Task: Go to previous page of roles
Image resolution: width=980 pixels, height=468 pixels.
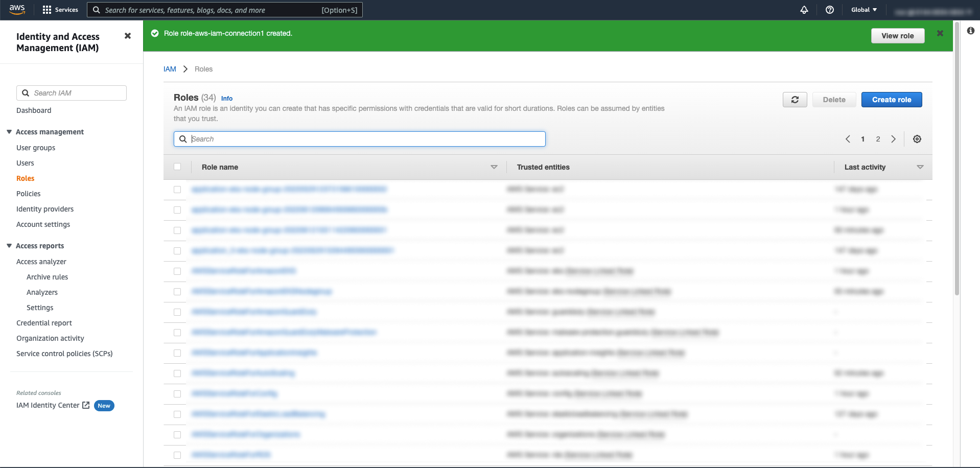Action: pyautogui.click(x=848, y=139)
